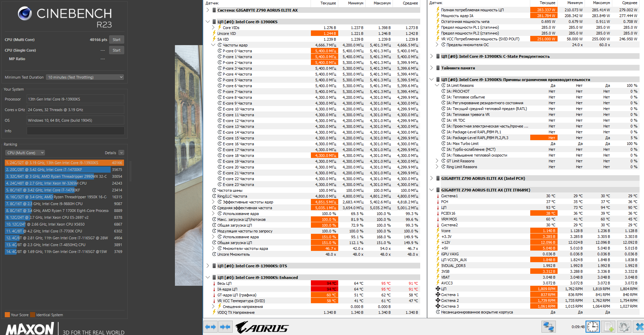Viewport: 644px width, 335px height.
Task: Select ranking entry Intel Xeon W-3265M CPU
Action: (x=64, y=183)
